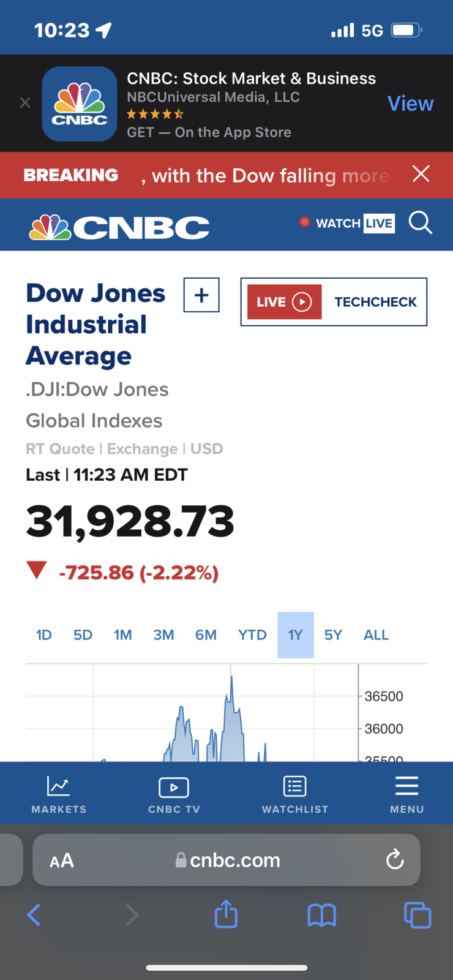Click the Watch Live button
The height and width of the screenshot is (980, 453).
(347, 223)
